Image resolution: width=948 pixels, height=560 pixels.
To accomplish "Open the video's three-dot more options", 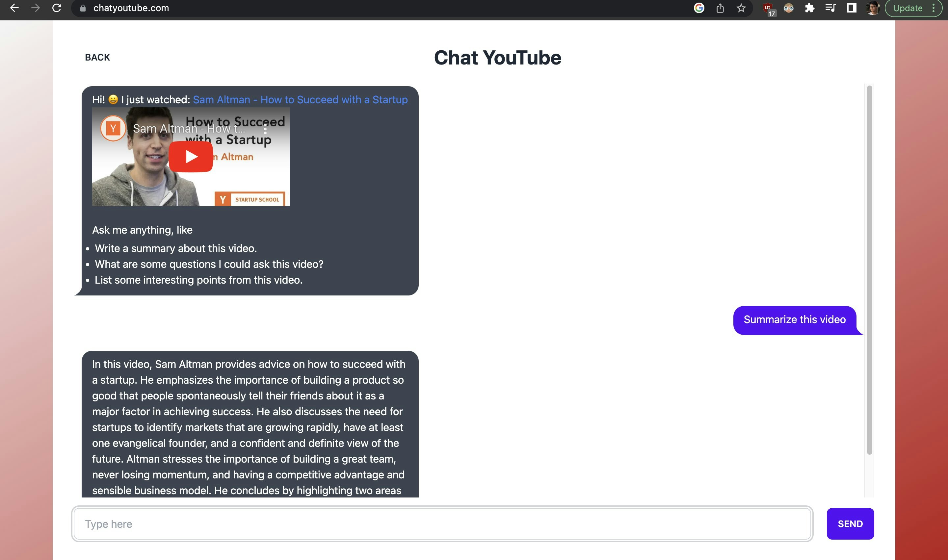I will click(x=265, y=129).
